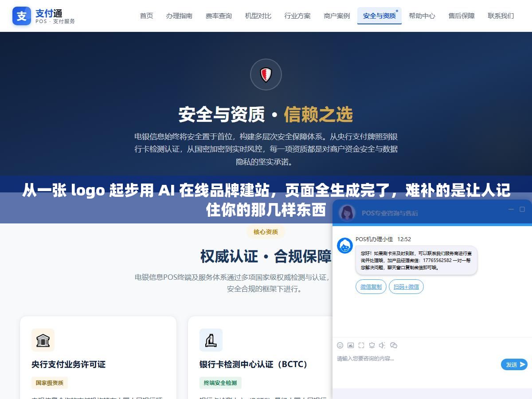Image resolution: width=532 pixels, height=399 pixels.
Task: Click the chat header consultant avatar
Action: click(x=347, y=212)
